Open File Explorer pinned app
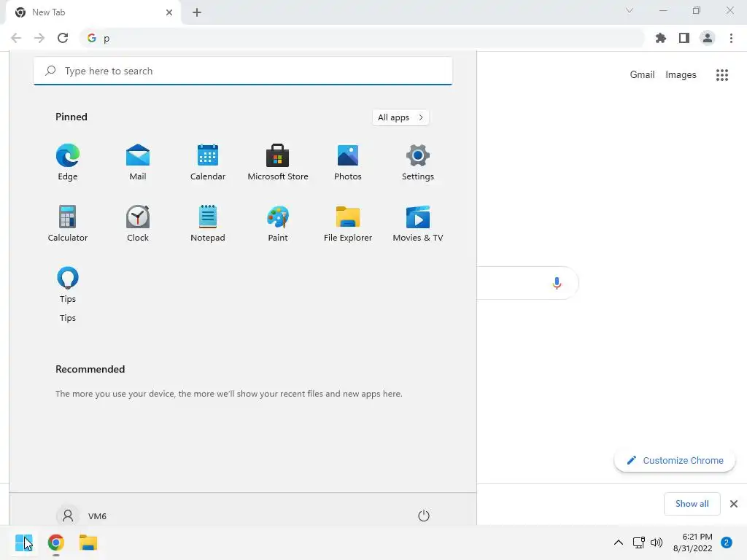This screenshot has height=560, width=747. (348, 223)
